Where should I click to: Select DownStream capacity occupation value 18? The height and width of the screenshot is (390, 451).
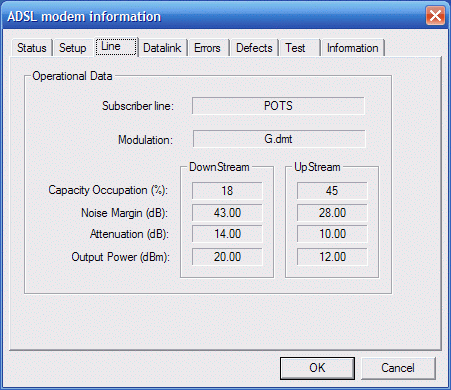tap(227, 191)
